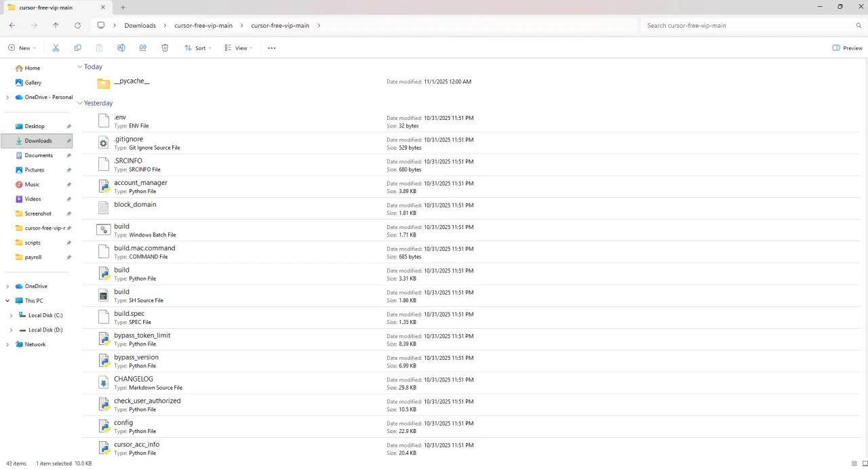Go back with the left arrow

click(12, 26)
